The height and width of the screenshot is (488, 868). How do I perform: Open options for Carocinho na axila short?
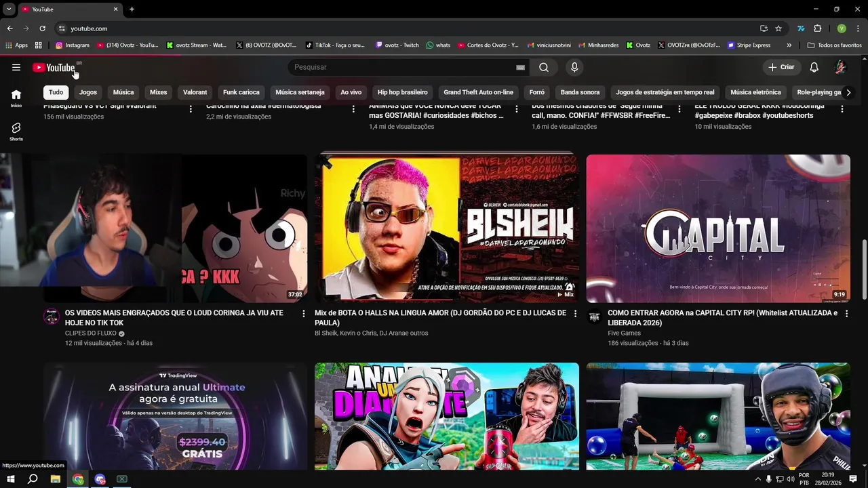(353, 109)
